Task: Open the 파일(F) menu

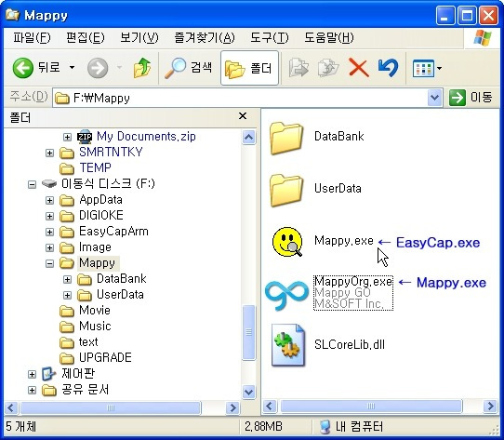Action: (x=32, y=38)
